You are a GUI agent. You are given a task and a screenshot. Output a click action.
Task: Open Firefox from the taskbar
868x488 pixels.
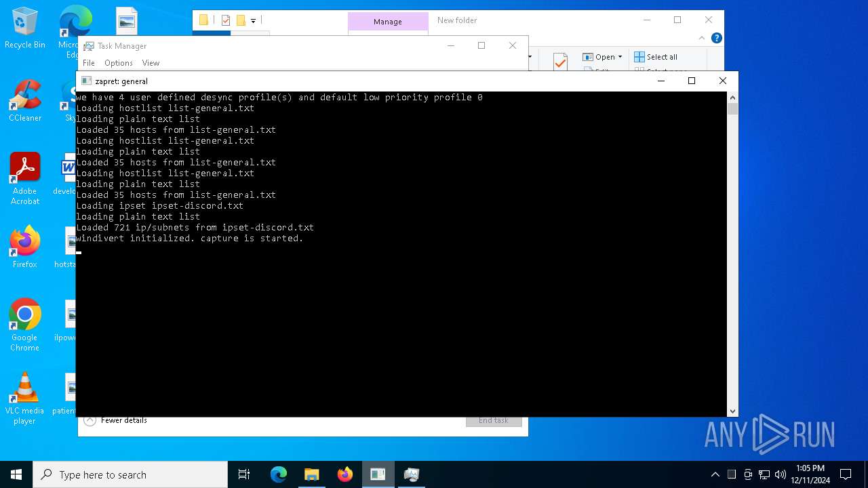click(344, 474)
